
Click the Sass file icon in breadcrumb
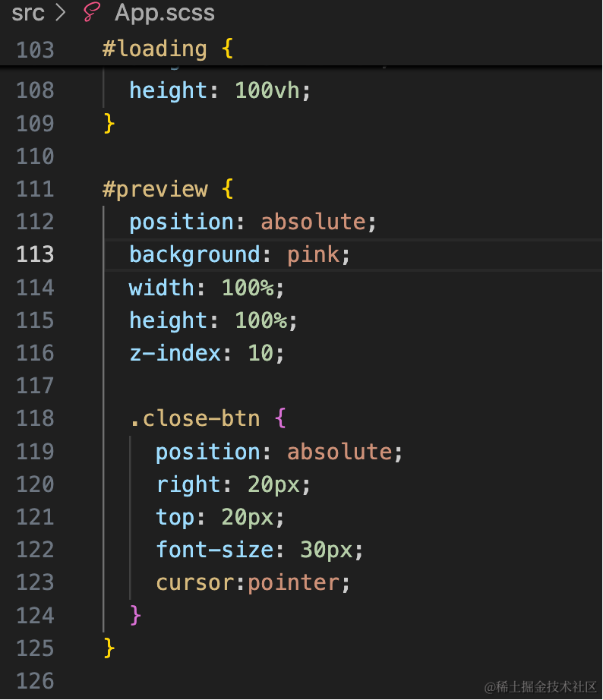click(92, 12)
